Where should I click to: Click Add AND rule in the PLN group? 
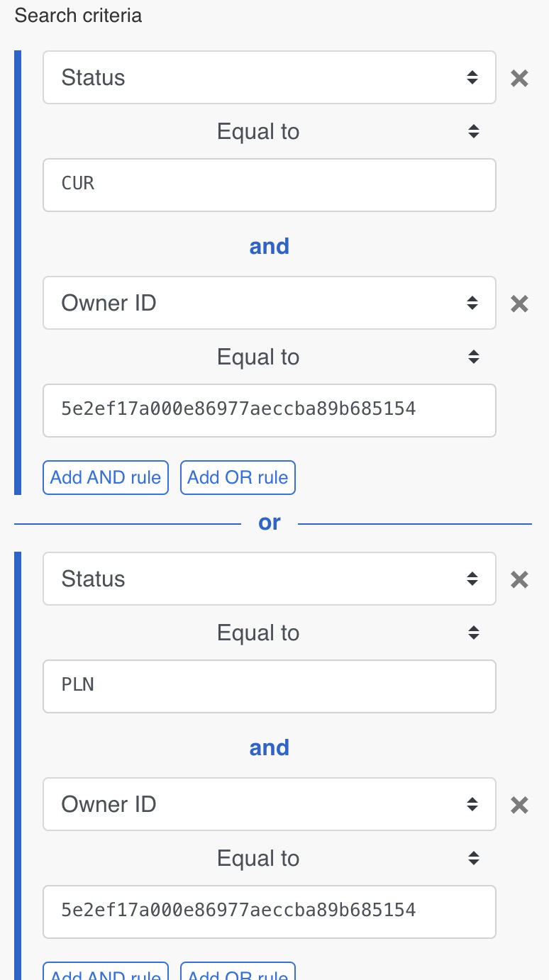[106, 973]
